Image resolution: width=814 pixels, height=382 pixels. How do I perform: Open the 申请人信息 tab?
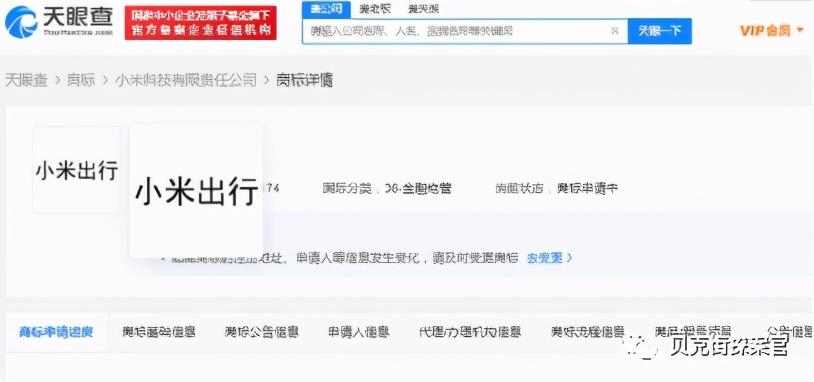pyautogui.click(x=359, y=332)
